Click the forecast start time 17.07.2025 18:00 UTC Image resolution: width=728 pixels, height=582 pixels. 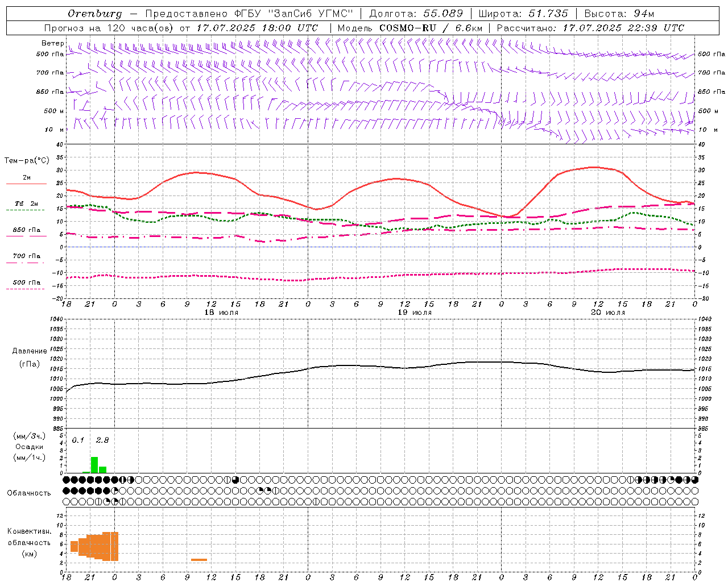click(257, 28)
